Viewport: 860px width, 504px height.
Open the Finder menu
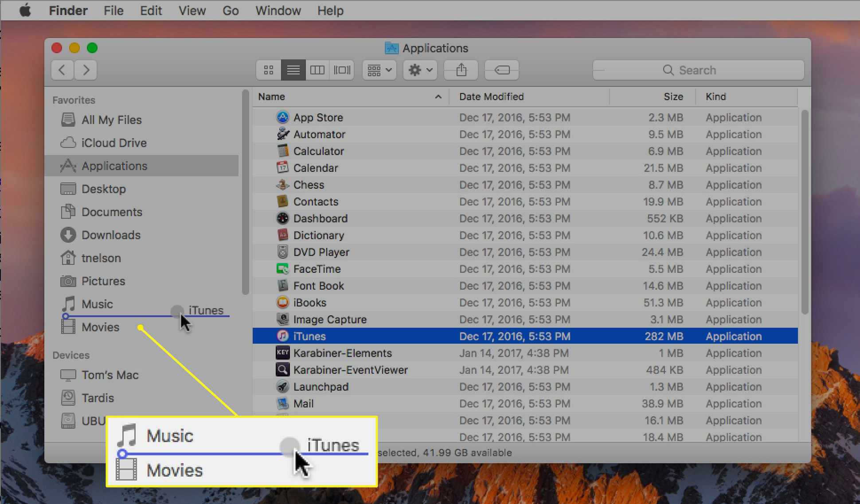(x=68, y=10)
